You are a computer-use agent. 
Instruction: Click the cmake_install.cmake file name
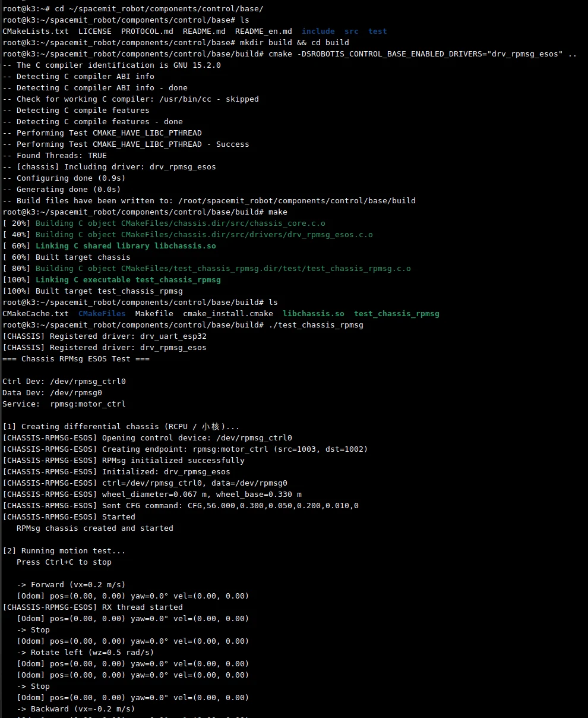227,313
